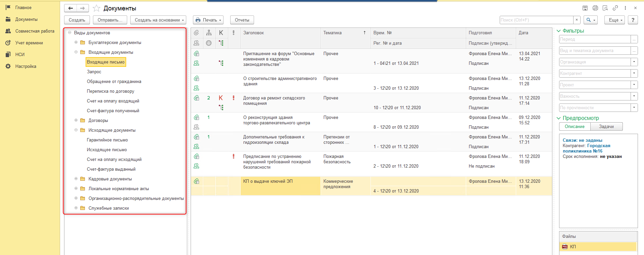Click into the Поиск (Ctrl+F) search field

536,20
